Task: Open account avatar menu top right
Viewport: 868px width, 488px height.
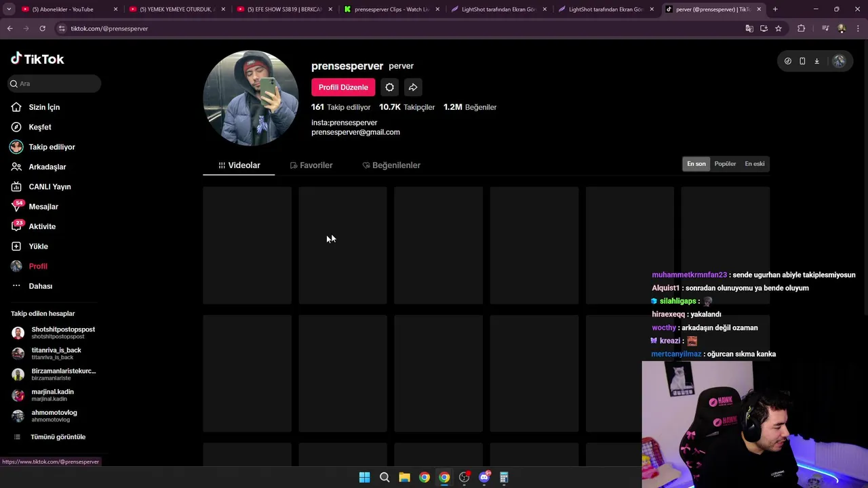Action: click(839, 61)
